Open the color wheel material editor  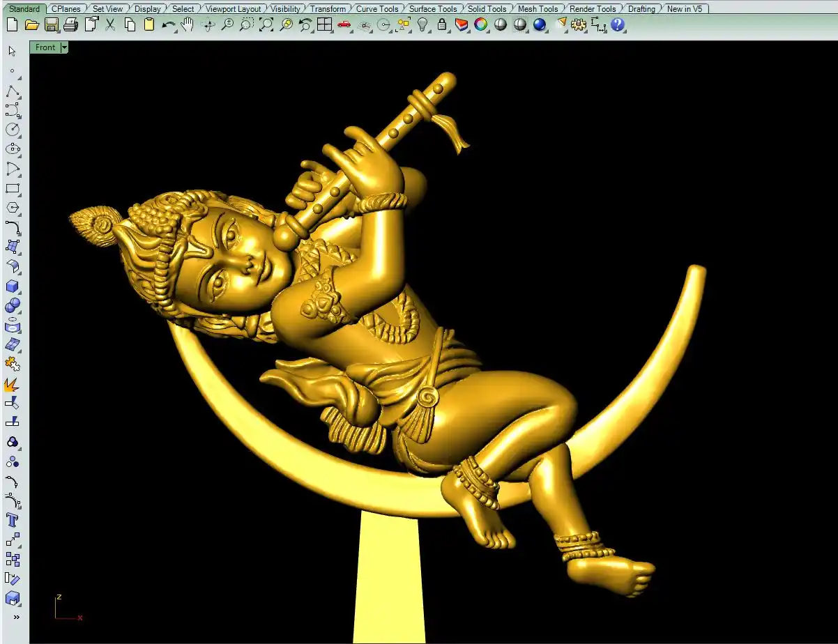pyautogui.click(x=481, y=25)
